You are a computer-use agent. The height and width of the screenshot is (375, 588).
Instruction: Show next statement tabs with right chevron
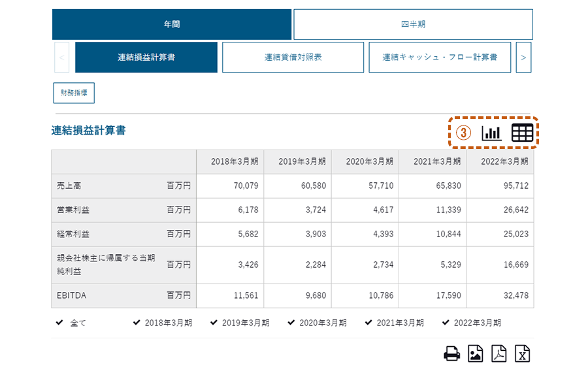[523, 57]
